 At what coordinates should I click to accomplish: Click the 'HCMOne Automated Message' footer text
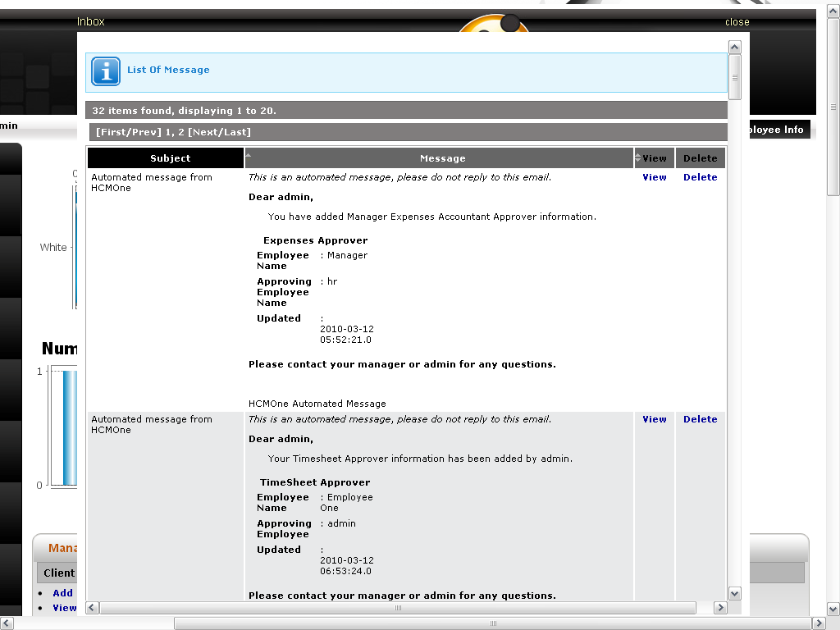pos(317,404)
